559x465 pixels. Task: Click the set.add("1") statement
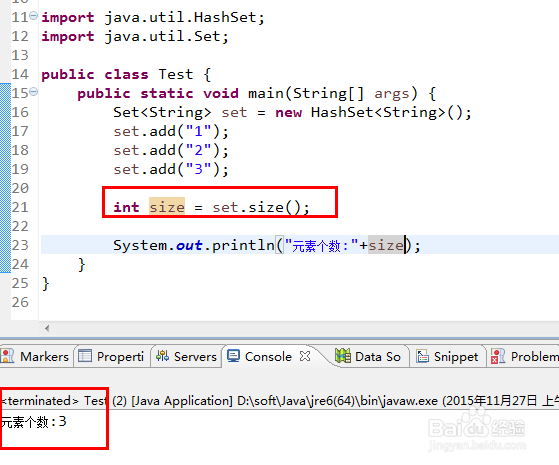[x=171, y=131]
